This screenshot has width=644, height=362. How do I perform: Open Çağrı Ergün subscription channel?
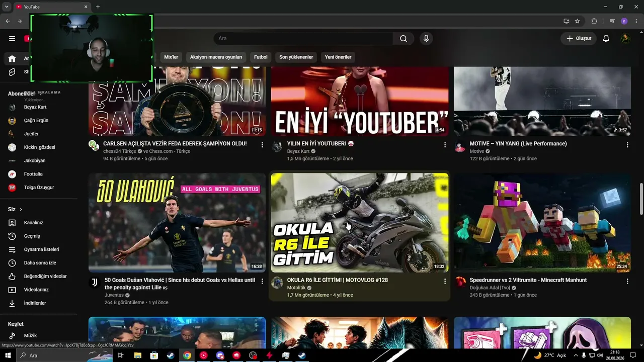(39, 121)
